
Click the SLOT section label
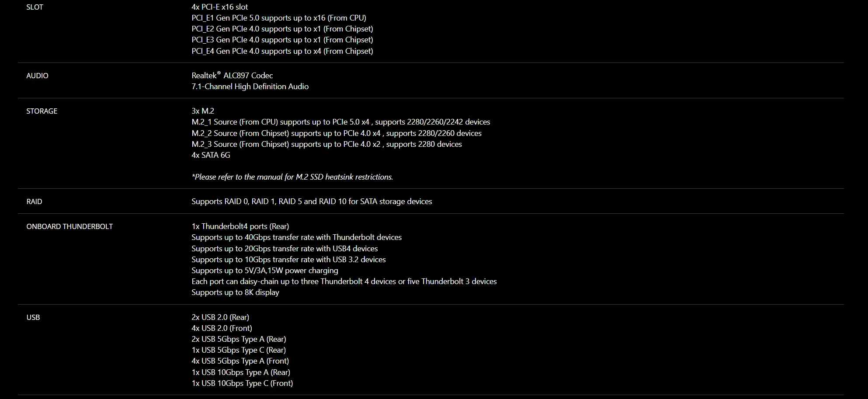(35, 7)
